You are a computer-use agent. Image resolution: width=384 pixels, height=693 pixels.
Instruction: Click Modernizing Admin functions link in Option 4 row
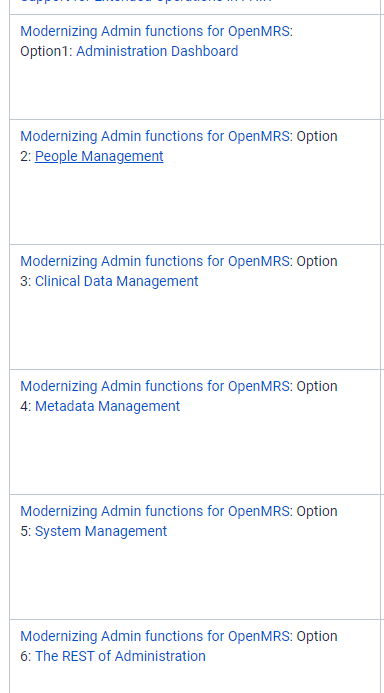(x=155, y=386)
